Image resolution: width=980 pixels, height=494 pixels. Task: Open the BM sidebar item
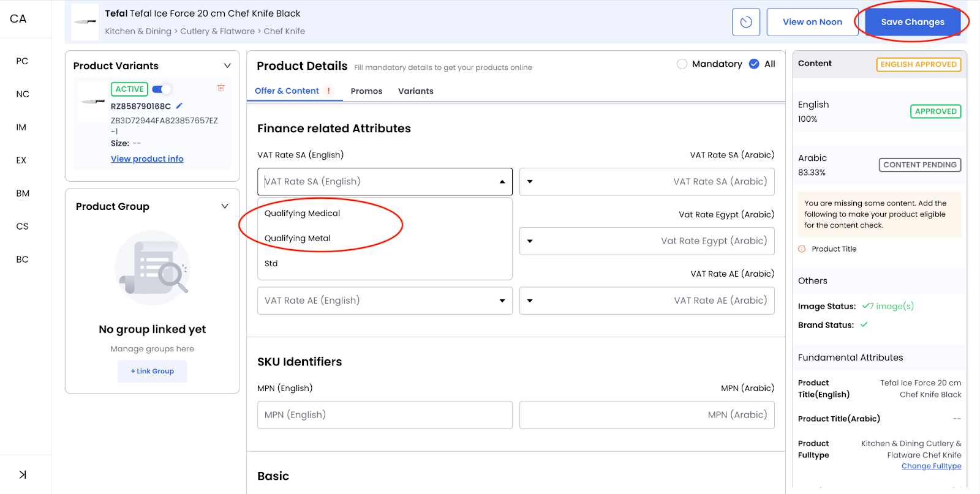click(23, 193)
